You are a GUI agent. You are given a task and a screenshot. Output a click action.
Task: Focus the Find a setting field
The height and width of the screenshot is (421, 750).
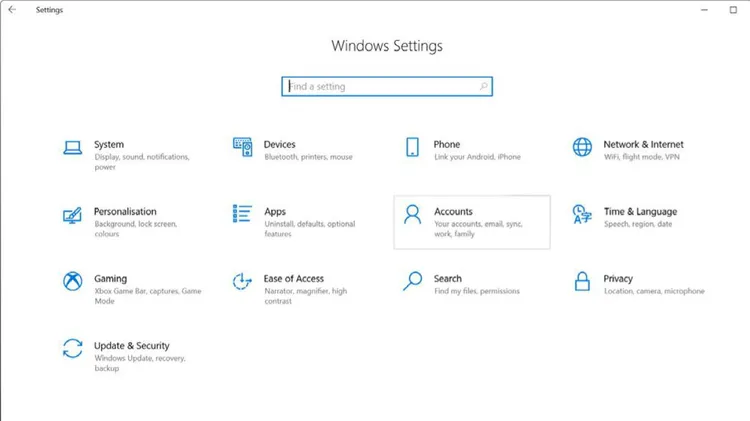coord(387,87)
